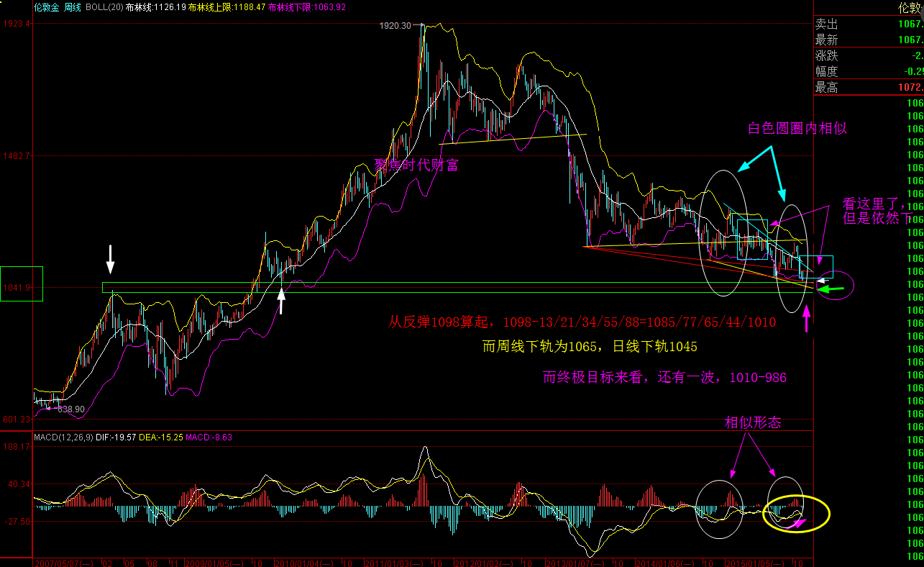Click the 2012/01/02(一) date axis label
Screen dimensions: 924x567
[x=483, y=562]
